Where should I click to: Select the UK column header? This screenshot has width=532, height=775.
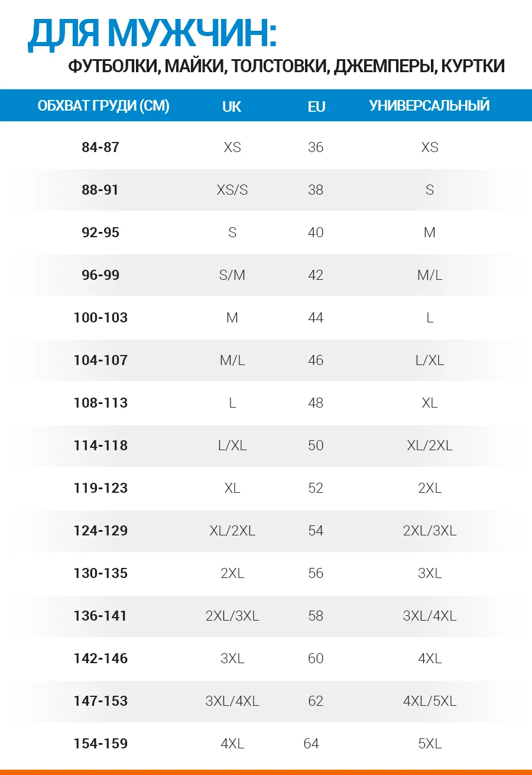[x=232, y=106]
